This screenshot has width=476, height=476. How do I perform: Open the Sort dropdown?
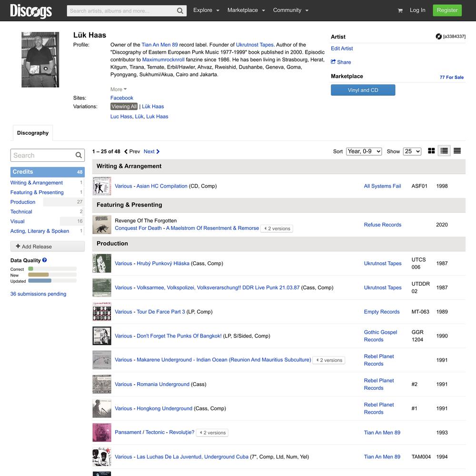364,151
